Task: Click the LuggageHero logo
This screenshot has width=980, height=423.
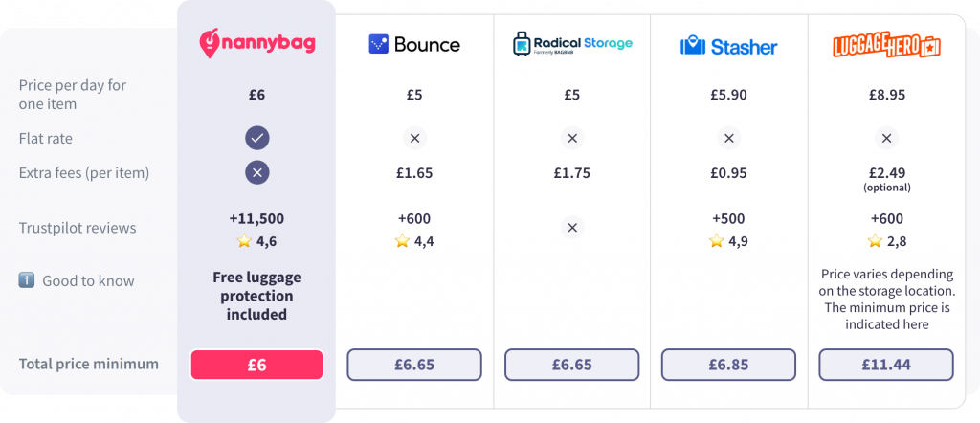Action: coord(886,47)
